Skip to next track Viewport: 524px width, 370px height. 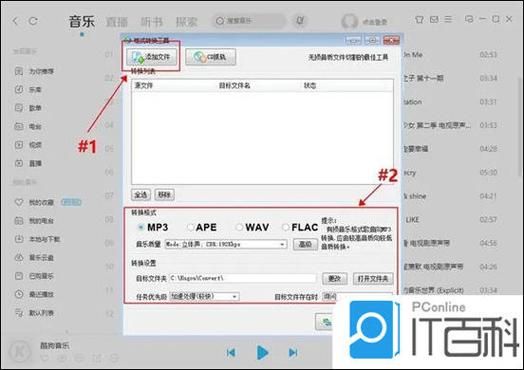pyautogui.click(x=293, y=352)
